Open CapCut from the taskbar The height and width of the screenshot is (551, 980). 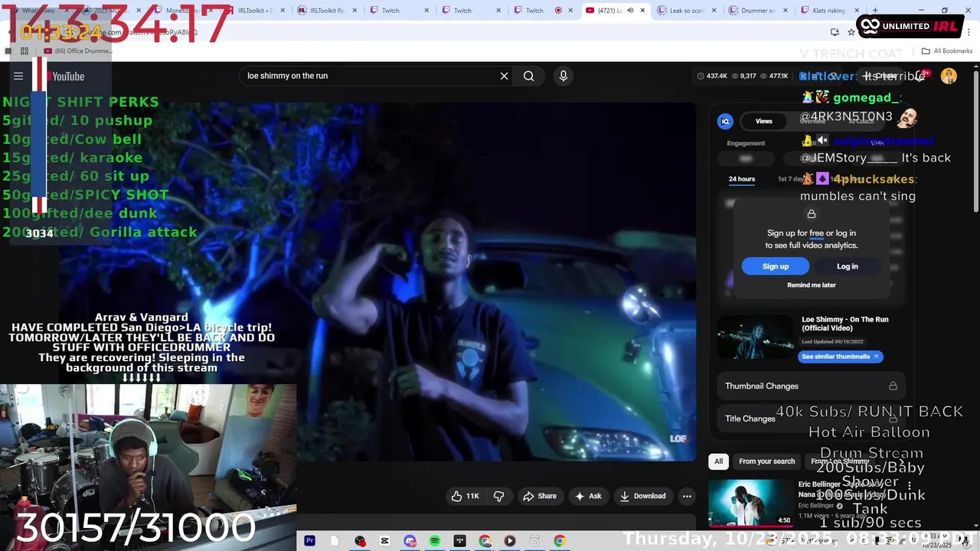(x=384, y=541)
